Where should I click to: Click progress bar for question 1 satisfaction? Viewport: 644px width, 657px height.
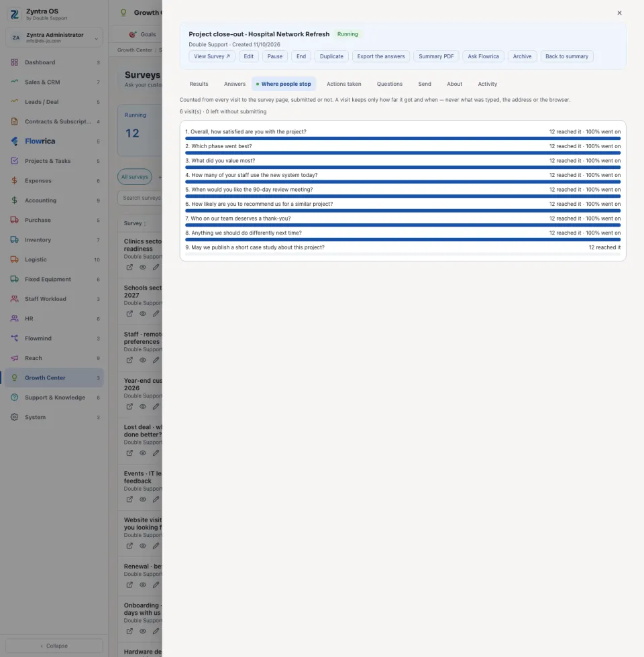[403, 138]
